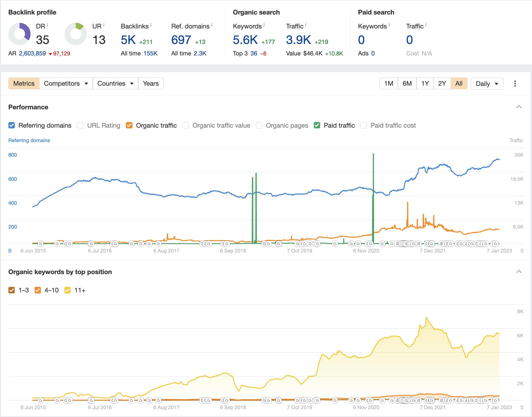Click the UR donut chart

(76, 34)
